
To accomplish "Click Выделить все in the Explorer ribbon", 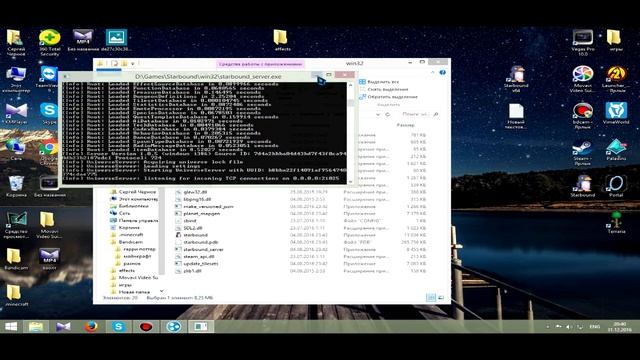I will point(379,82).
